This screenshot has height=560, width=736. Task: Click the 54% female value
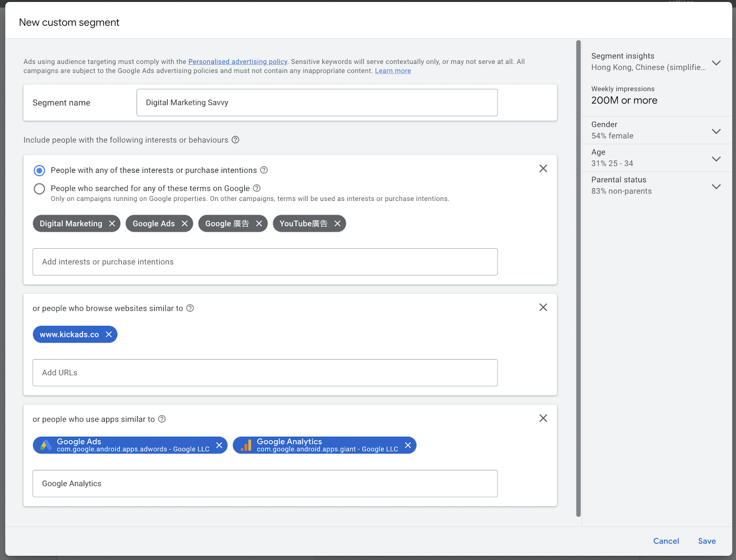pyautogui.click(x=612, y=136)
